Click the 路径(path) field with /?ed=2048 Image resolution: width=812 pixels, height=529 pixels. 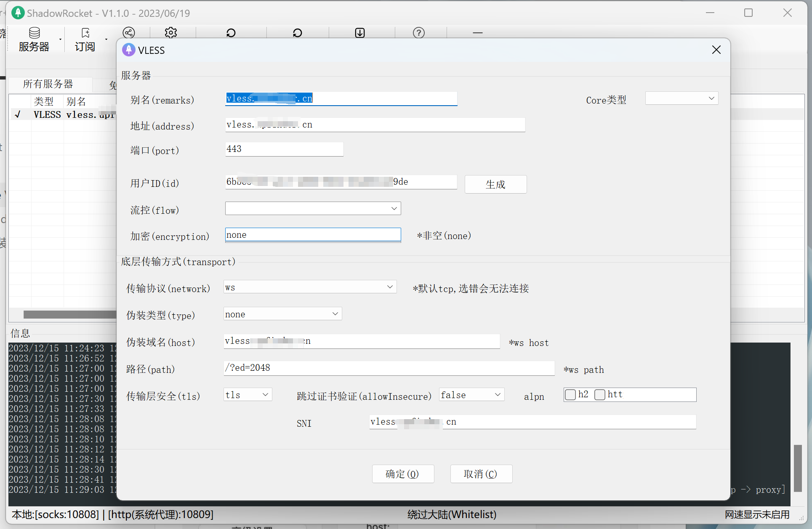point(389,368)
